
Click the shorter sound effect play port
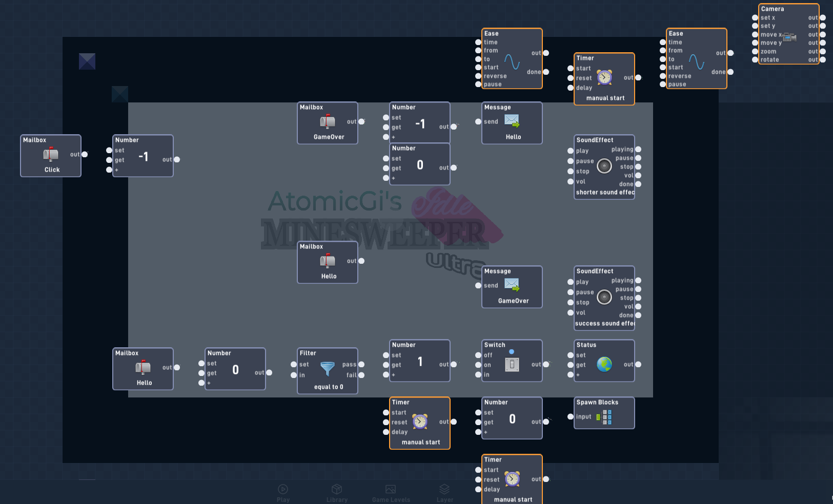(x=571, y=151)
